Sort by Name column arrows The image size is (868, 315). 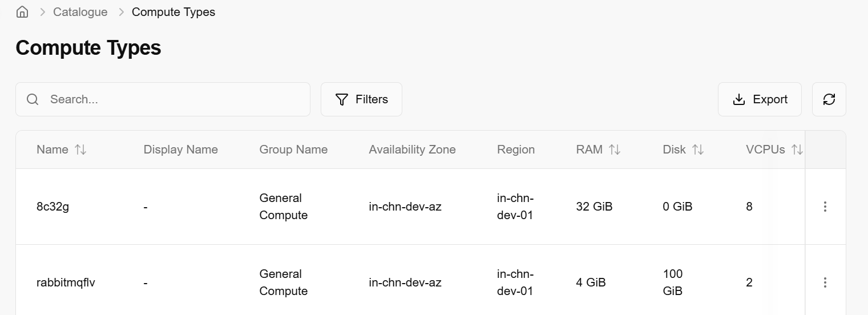(80, 150)
